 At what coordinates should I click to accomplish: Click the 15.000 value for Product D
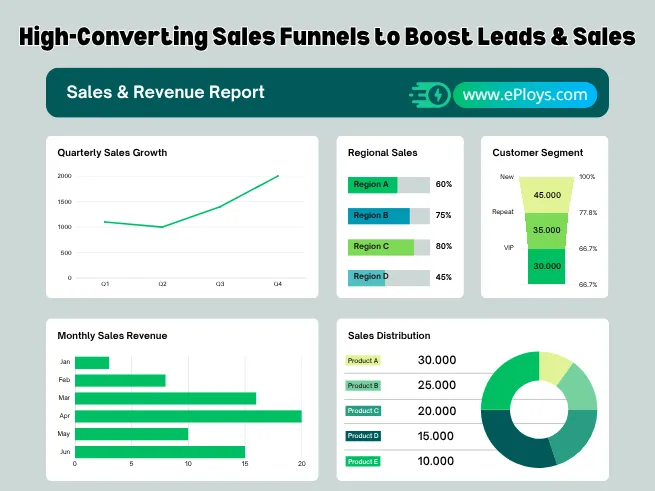click(x=436, y=436)
